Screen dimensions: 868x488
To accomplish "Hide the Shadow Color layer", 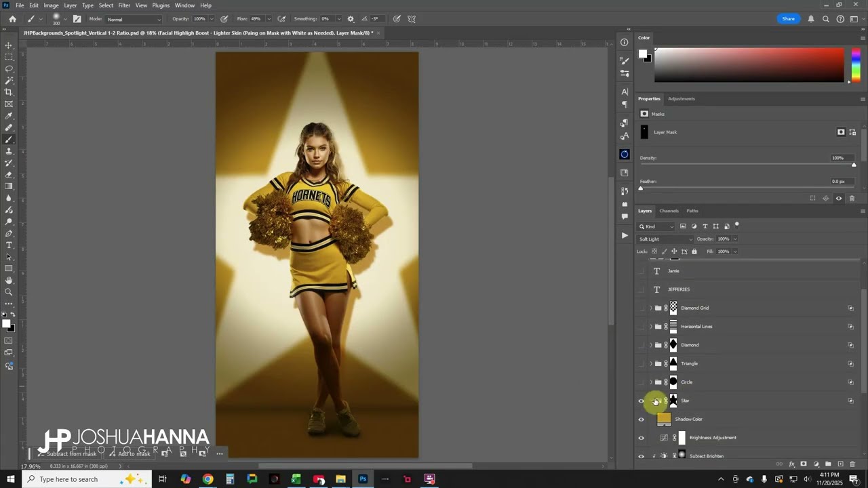I will click(641, 420).
